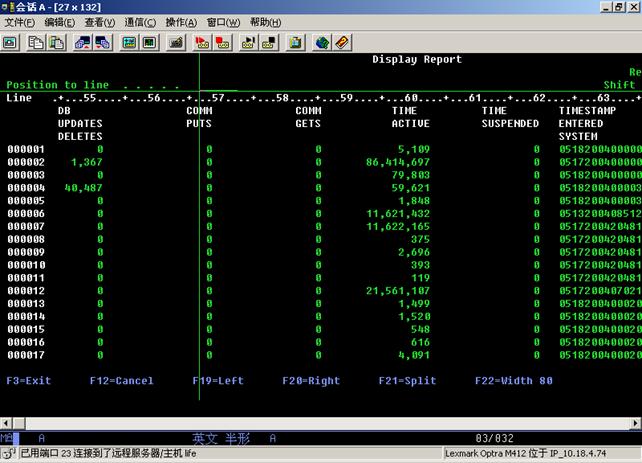
Task: Click the Display Report title
Action: 417,59
